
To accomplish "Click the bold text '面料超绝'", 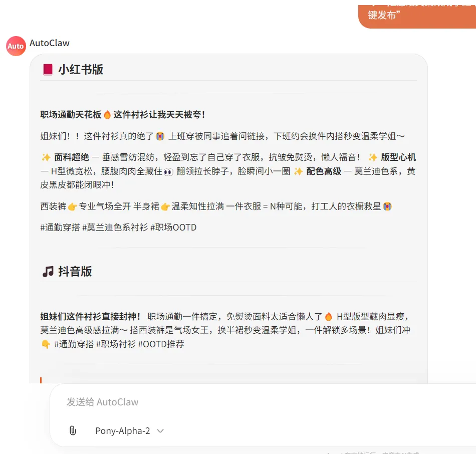I will point(72,157).
